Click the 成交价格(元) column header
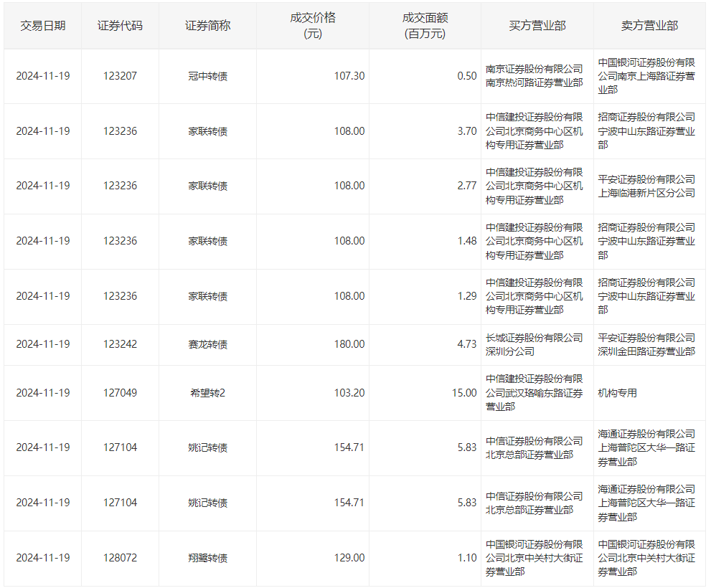711x588 pixels. [313, 26]
